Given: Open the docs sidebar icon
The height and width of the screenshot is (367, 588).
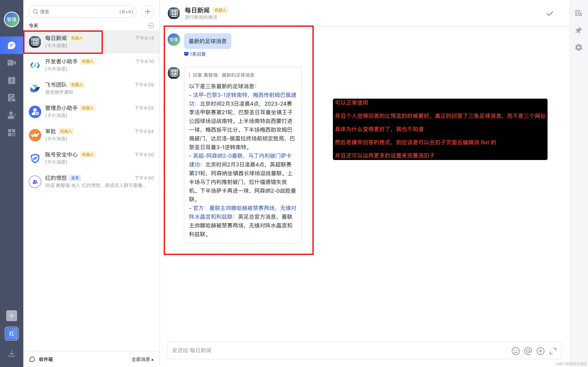Looking at the screenshot, I should pyautogui.click(x=11, y=97).
